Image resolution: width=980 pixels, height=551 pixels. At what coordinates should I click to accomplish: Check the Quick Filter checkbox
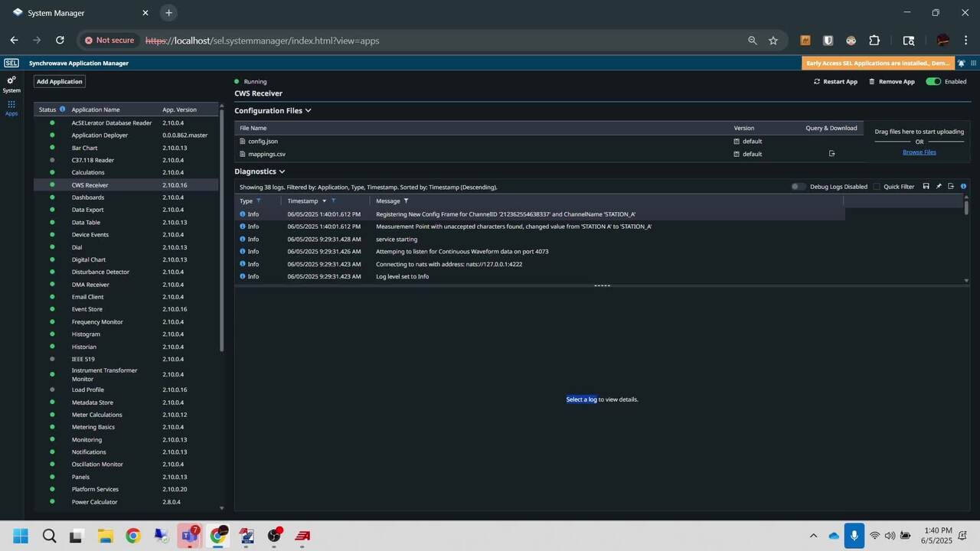pos(877,187)
